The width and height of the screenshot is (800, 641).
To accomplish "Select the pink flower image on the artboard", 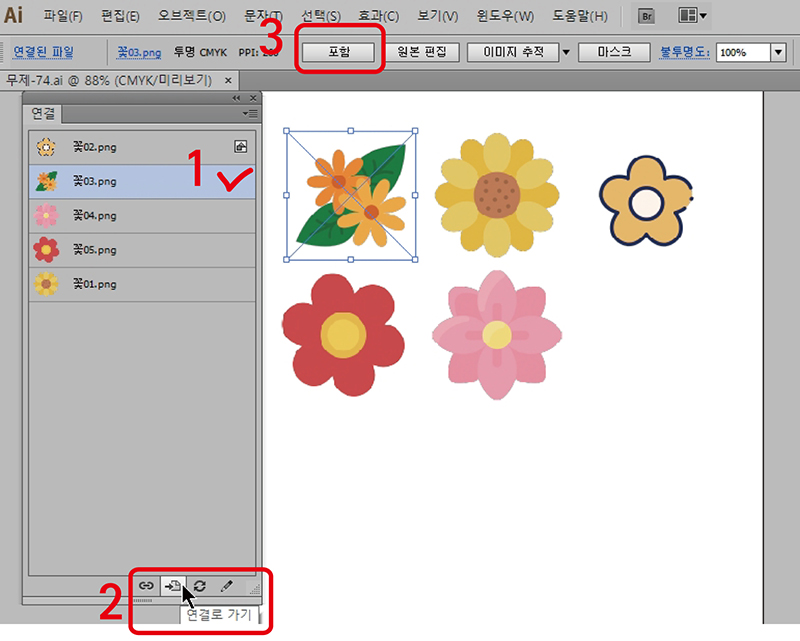I will tap(497, 335).
